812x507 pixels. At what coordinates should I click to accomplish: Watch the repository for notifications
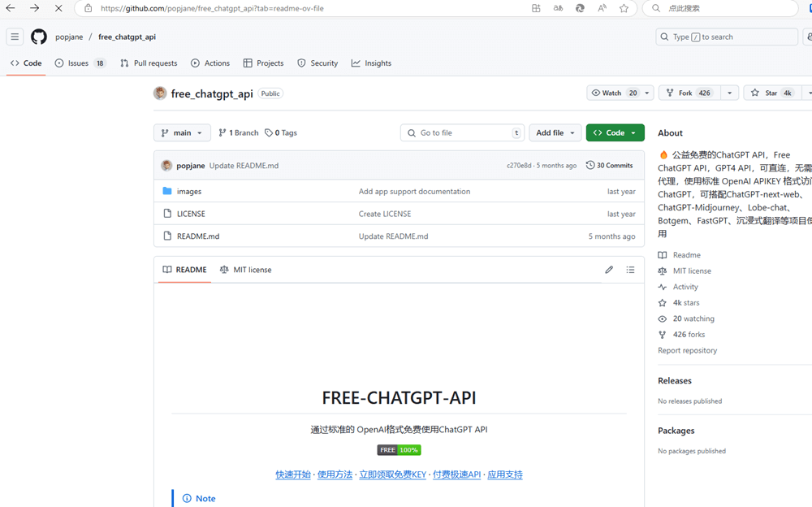614,93
